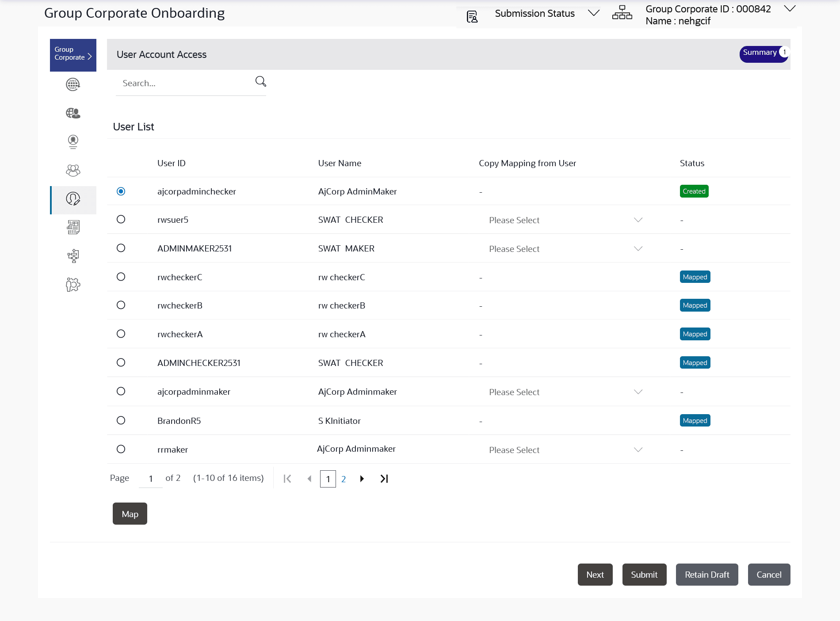Select the radio button for BrandonR5

(x=121, y=420)
